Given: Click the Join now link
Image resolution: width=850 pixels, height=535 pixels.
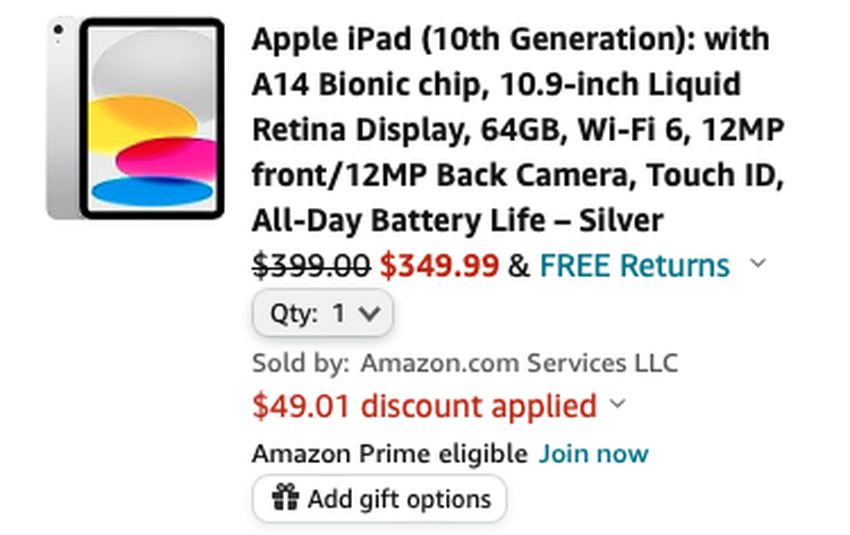Looking at the screenshot, I should click(x=594, y=454).
